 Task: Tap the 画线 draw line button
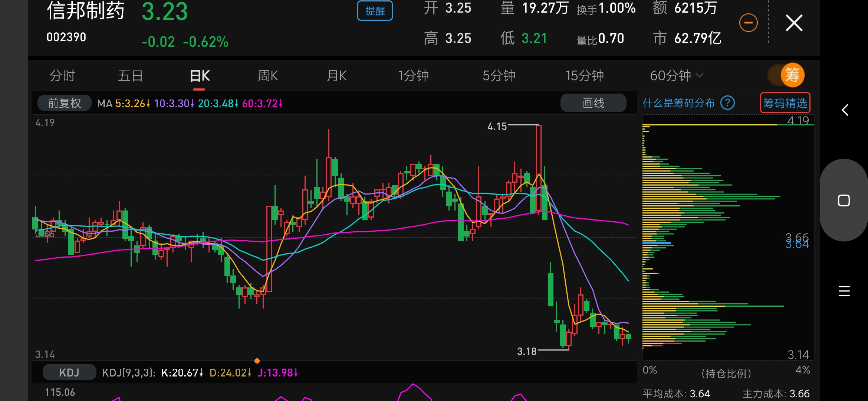point(593,103)
